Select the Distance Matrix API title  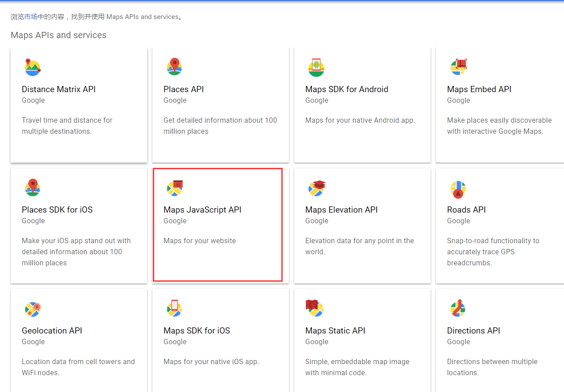(x=58, y=89)
